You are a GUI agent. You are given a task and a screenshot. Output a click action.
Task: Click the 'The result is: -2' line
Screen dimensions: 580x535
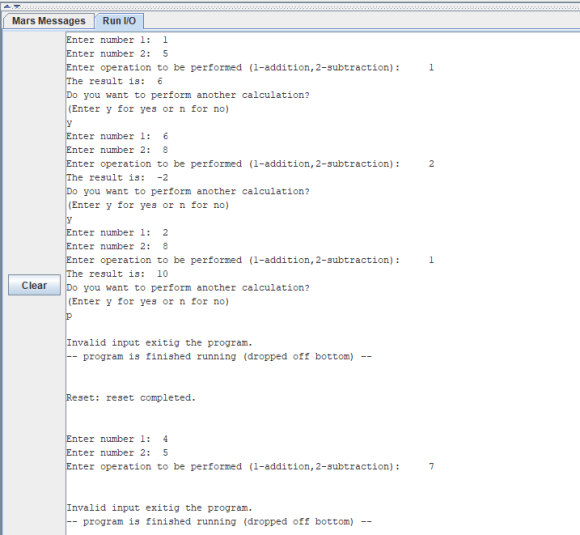coord(117,178)
